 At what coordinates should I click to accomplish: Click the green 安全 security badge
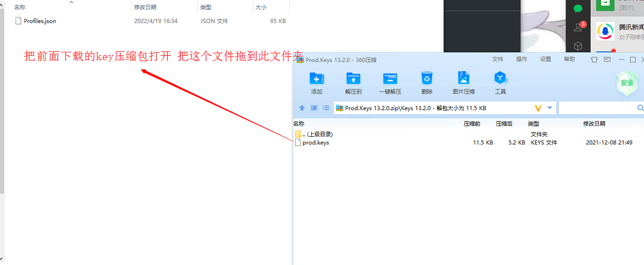(x=627, y=83)
